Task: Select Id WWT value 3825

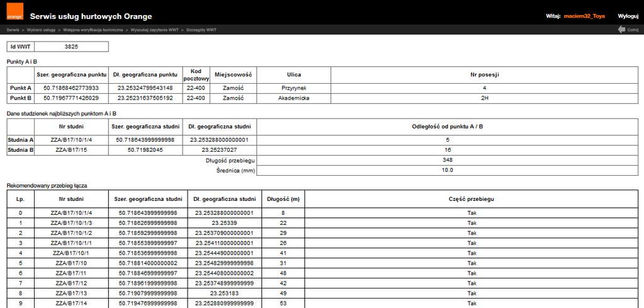Action: pos(72,47)
